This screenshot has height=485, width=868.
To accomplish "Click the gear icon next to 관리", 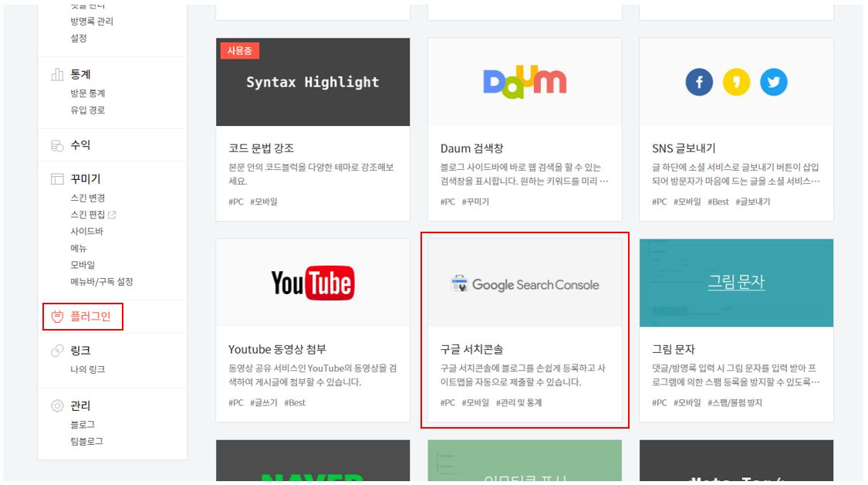I will [56, 405].
